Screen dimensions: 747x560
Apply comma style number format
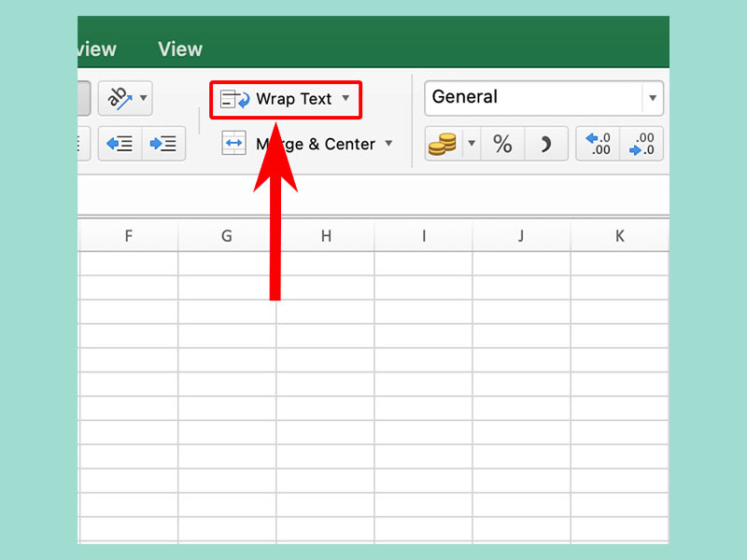pos(546,144)
